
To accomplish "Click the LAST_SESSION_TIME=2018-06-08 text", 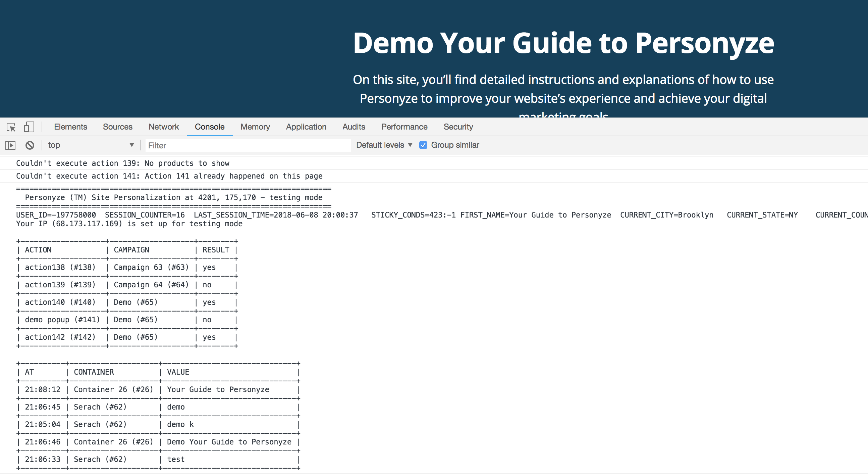I will (x=276, y=215).
